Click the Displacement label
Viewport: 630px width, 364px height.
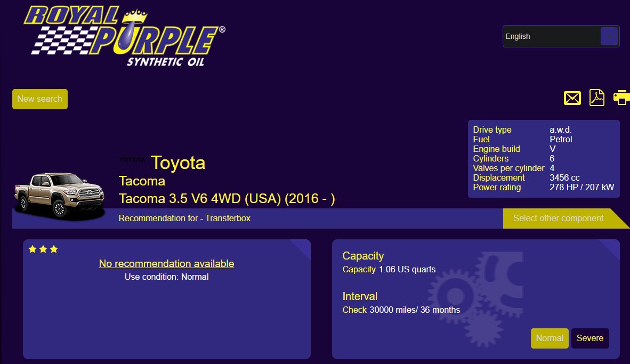point(499,177)
